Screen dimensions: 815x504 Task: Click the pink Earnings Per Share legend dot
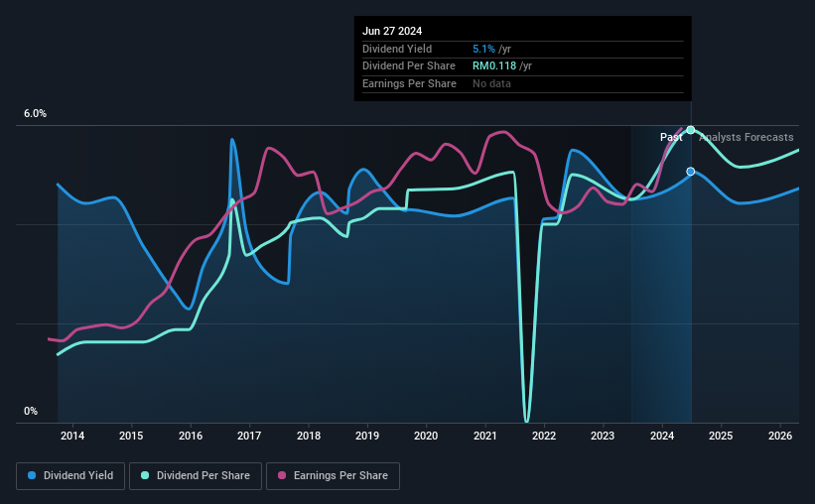282,475
